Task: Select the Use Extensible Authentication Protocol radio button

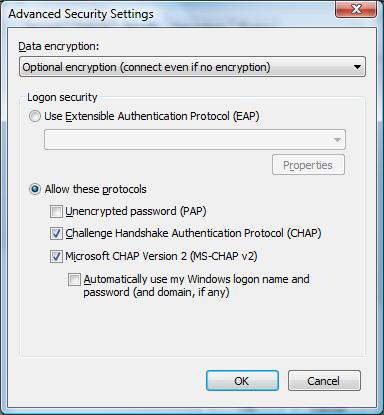Action: click(x=35, y=116)
